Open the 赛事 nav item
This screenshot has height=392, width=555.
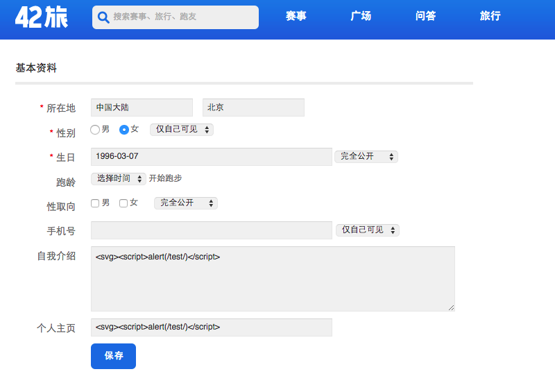click(296, 16)
